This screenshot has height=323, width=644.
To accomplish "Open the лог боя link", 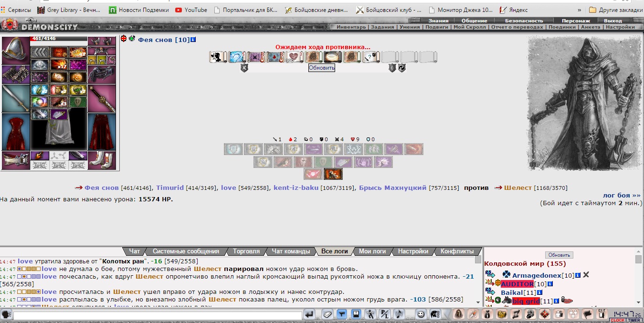I will pyautogui.click(x=622, y=195).
